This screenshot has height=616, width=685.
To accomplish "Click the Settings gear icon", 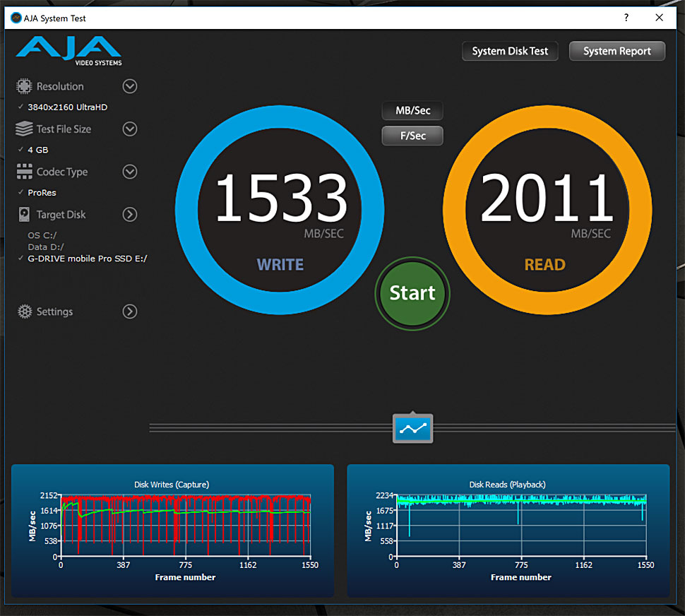I will [x=25, y=312].
